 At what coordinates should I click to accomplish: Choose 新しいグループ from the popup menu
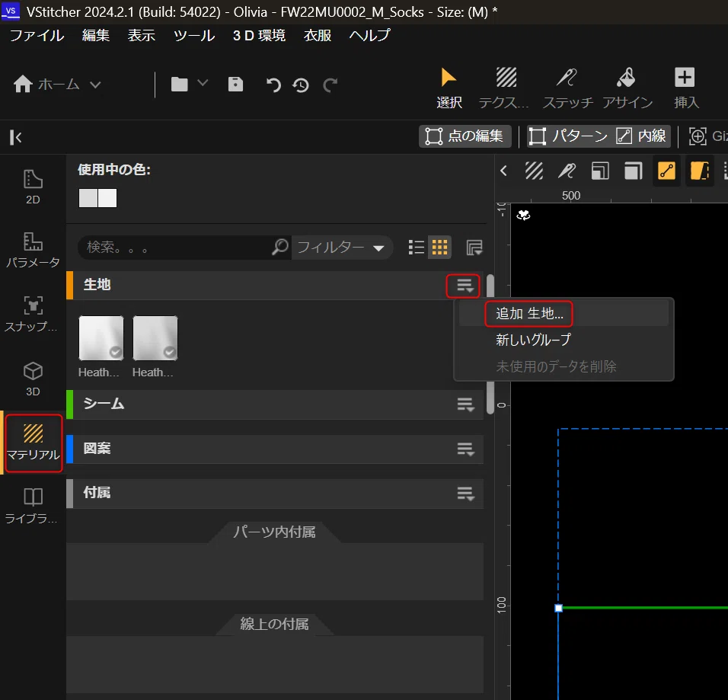click(x=564, y=340)
